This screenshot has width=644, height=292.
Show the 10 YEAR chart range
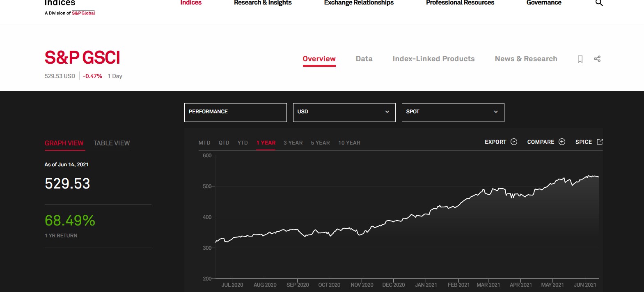click(x=349, y=143)
